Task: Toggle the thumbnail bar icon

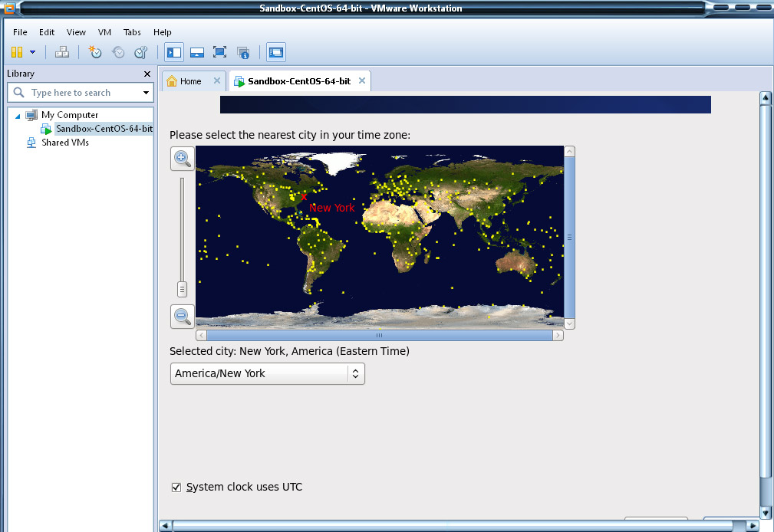Action: point(197,52)
